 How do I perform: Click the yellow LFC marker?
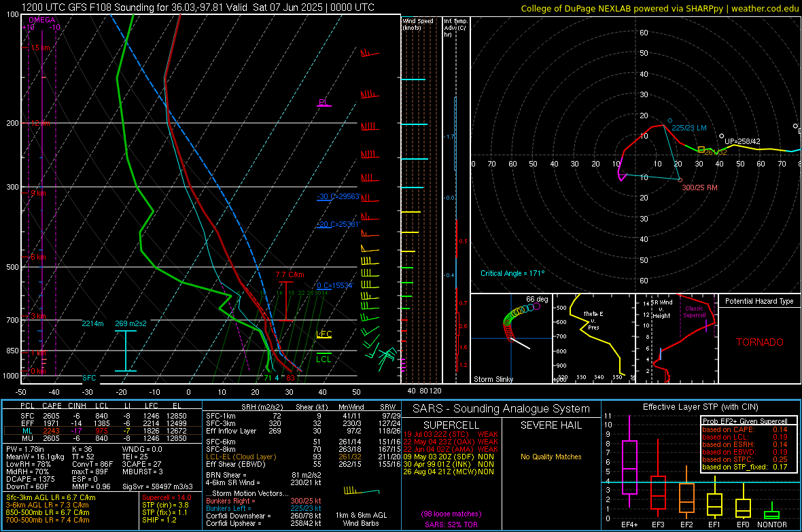324,334
